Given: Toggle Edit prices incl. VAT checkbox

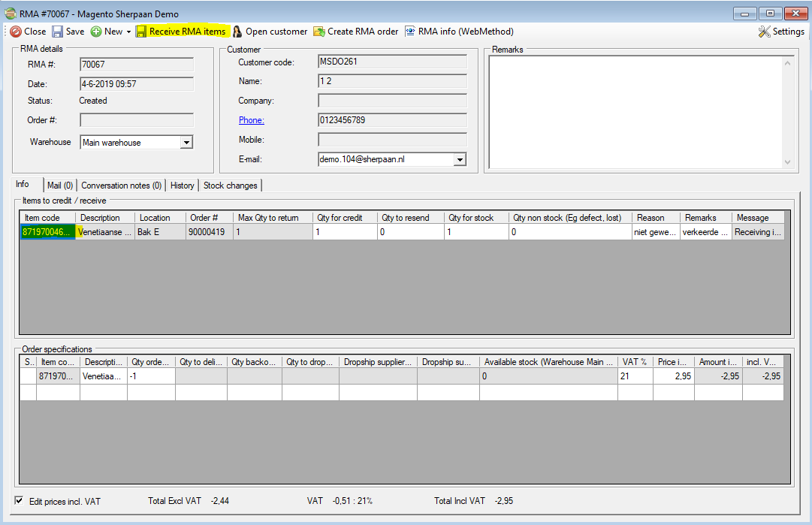Looking at the screenshot, I should coord(20,501).
